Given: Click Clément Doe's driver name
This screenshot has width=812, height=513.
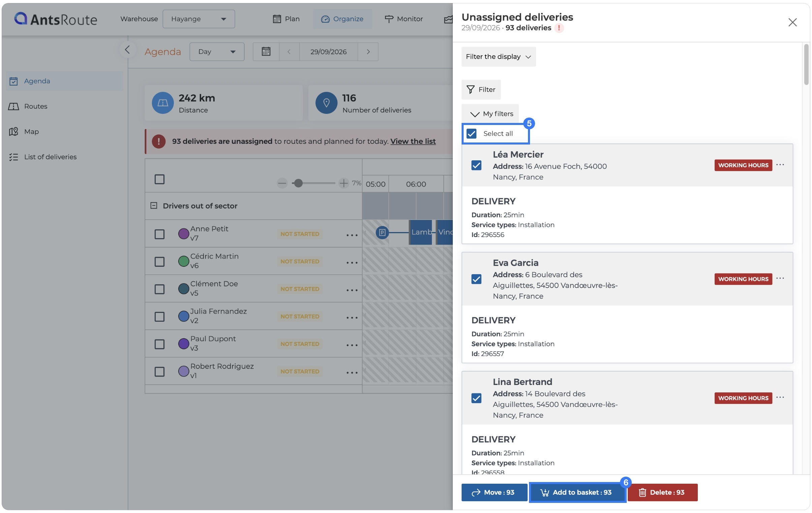Looking at the screenshot, I should point(214,284).
